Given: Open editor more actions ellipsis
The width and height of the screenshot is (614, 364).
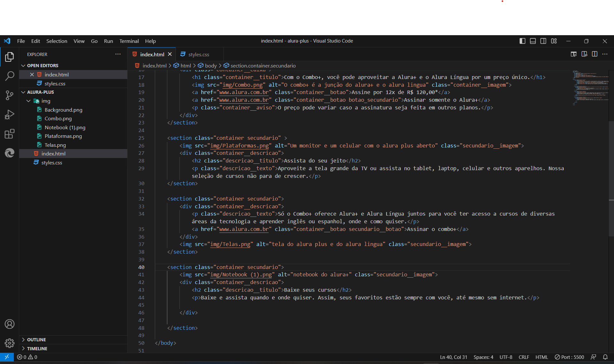Looking at the screenshot, I should (605, 54).
